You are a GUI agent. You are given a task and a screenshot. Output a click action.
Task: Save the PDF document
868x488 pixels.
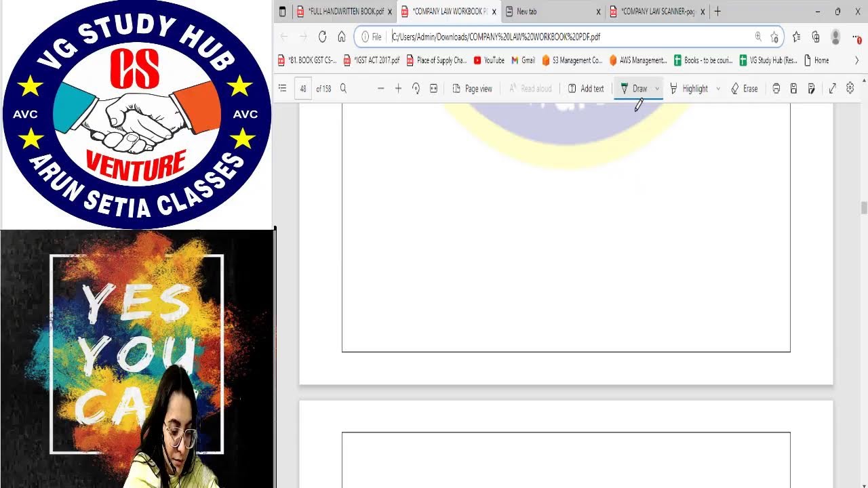click(x=793, y=89)
